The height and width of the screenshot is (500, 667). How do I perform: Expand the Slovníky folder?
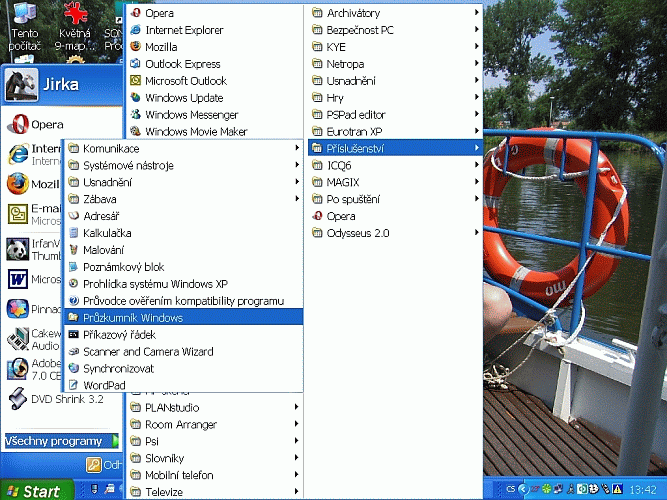[215, 458]
